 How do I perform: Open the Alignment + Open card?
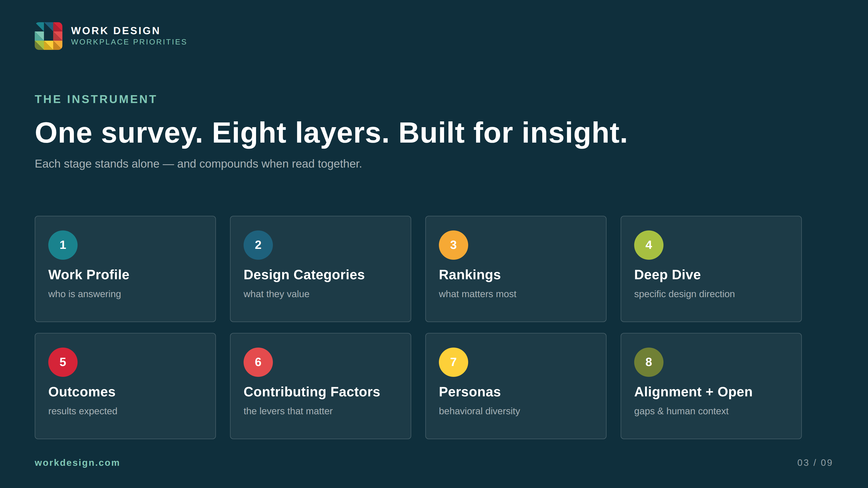711,386
